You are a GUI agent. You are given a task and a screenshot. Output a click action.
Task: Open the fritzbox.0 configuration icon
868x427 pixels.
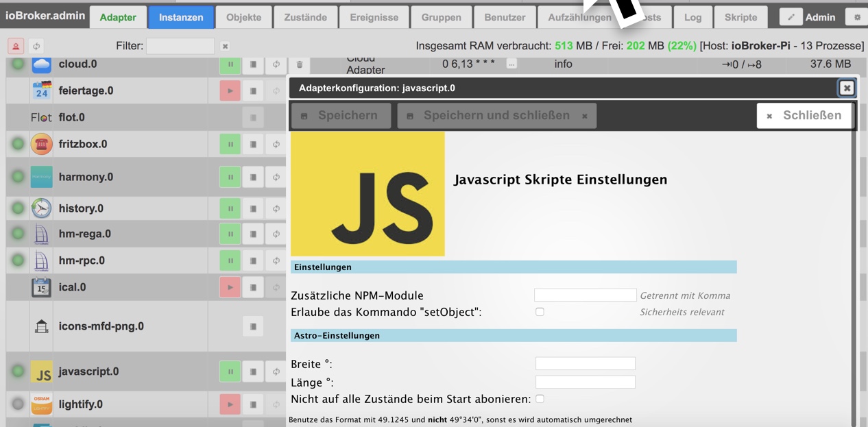253,144
